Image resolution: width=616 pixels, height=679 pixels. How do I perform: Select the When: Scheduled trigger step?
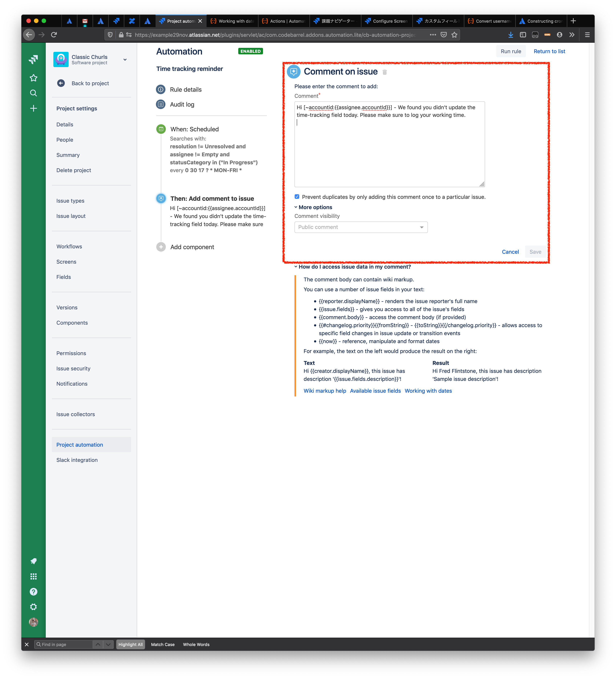194,129
